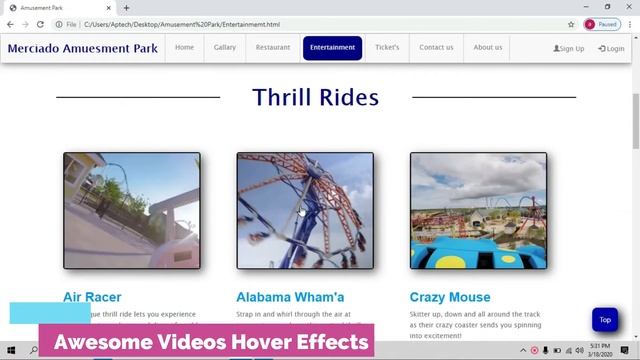Select the Amusement Park browser tab

coord(60,8)
